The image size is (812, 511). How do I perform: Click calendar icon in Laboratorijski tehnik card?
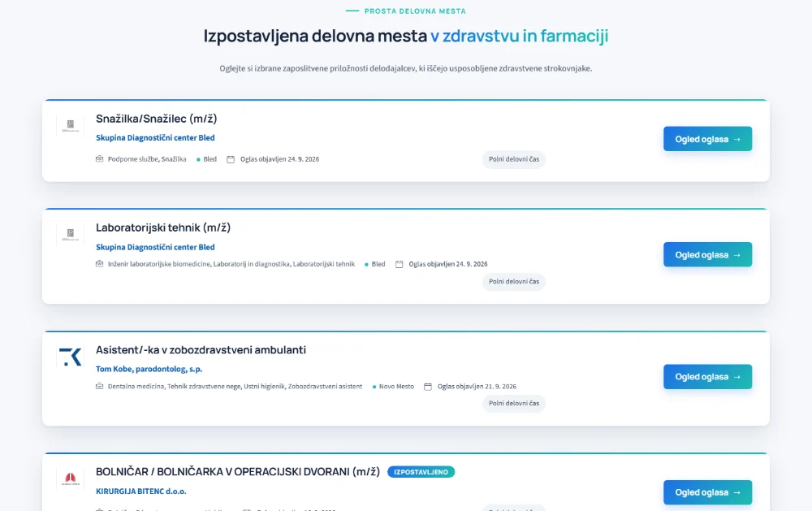(400, 264)
